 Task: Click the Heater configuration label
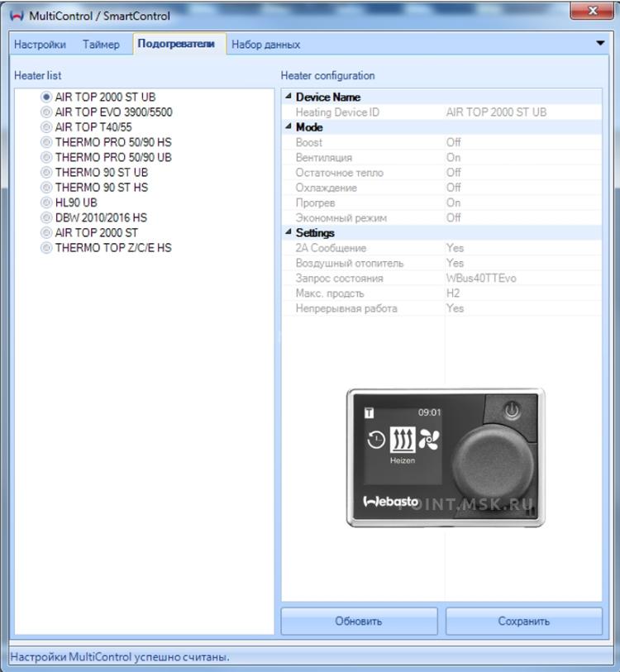coord(327,75)
